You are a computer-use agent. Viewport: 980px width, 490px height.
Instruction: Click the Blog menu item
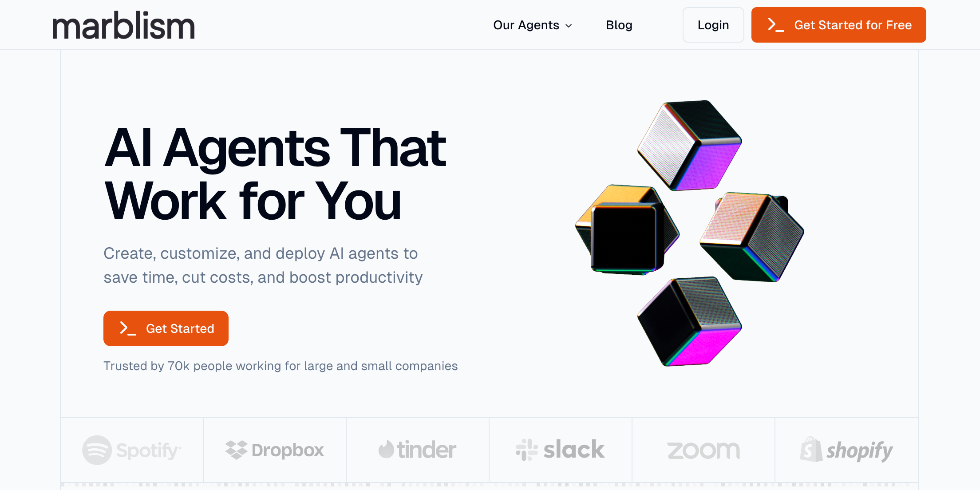pos(619,25)
